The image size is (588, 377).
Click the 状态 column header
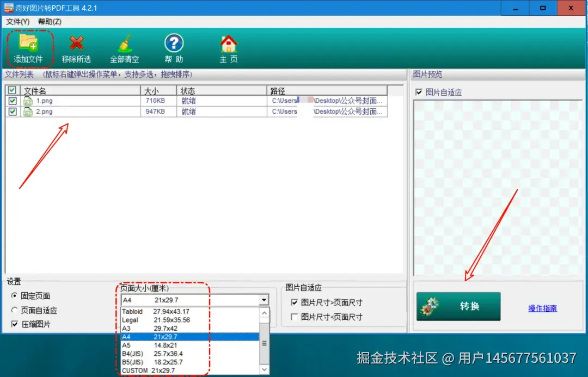pyautogui.click(x=222, y=91)
